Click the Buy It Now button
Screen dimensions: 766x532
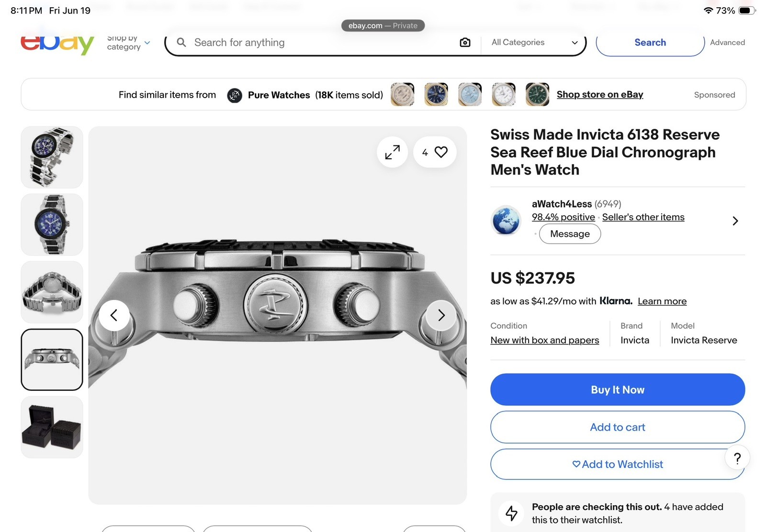click(618, 389)
